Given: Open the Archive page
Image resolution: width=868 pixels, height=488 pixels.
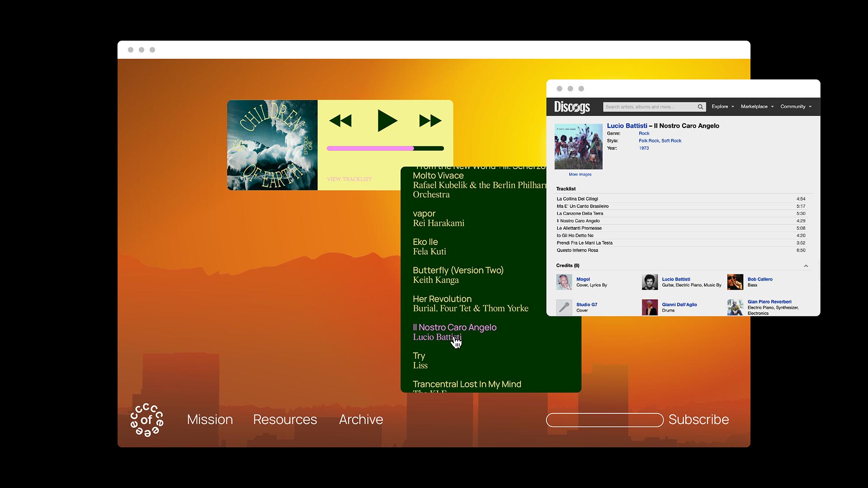Looking at the screenshot, I should tap(361, 420).
